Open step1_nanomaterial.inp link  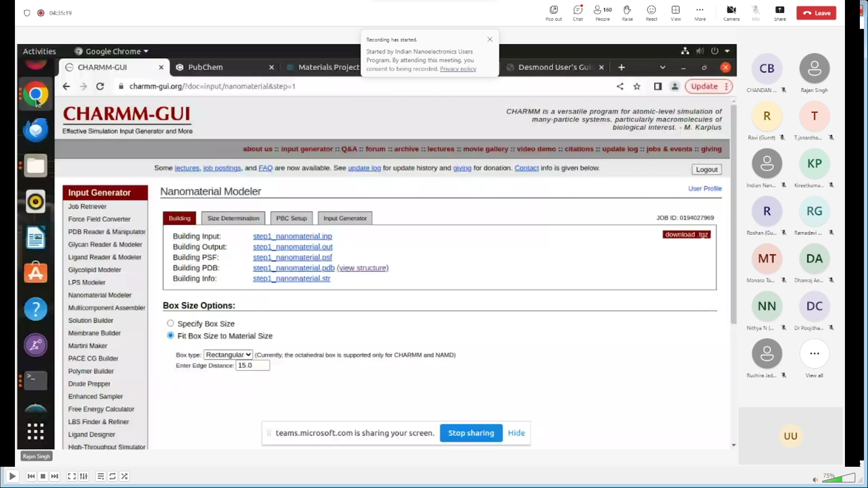click(292, 236)
